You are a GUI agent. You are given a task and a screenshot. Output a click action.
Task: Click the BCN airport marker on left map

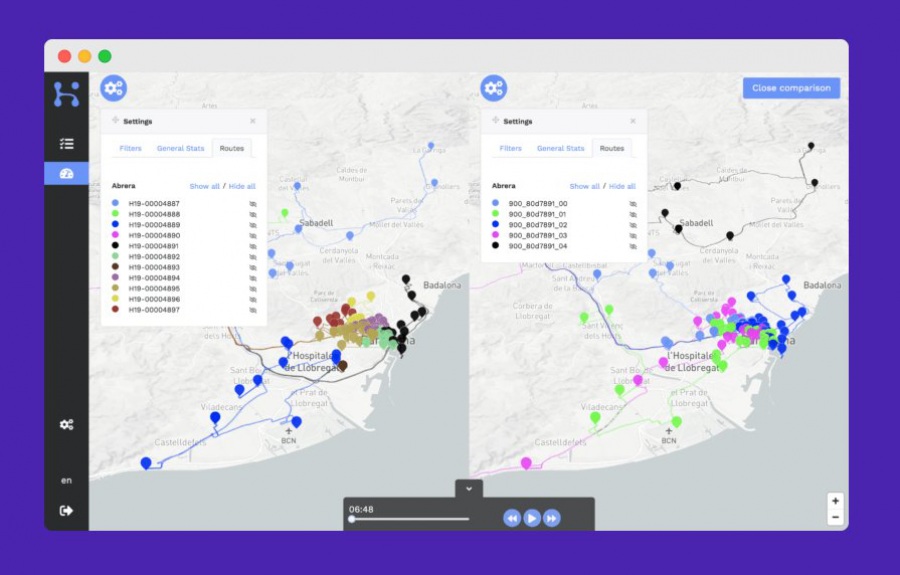coord(289,435)
